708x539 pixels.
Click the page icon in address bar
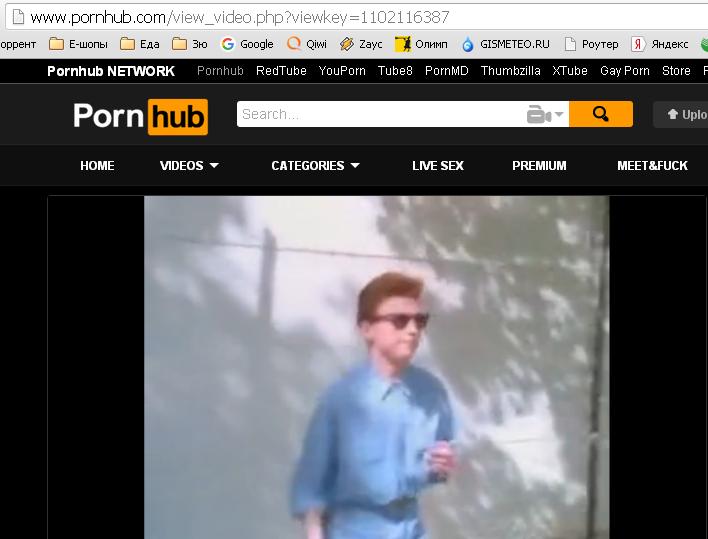point(18,17)
